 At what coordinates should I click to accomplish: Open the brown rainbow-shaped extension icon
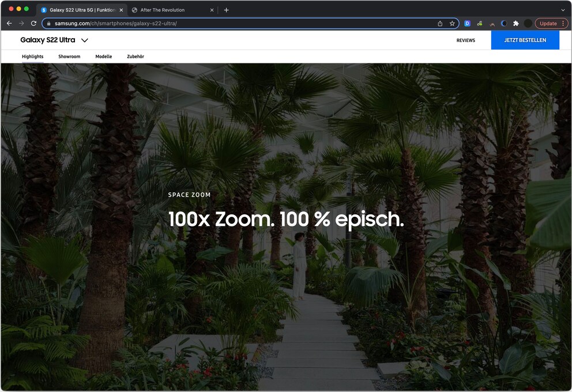click(492, 24)
